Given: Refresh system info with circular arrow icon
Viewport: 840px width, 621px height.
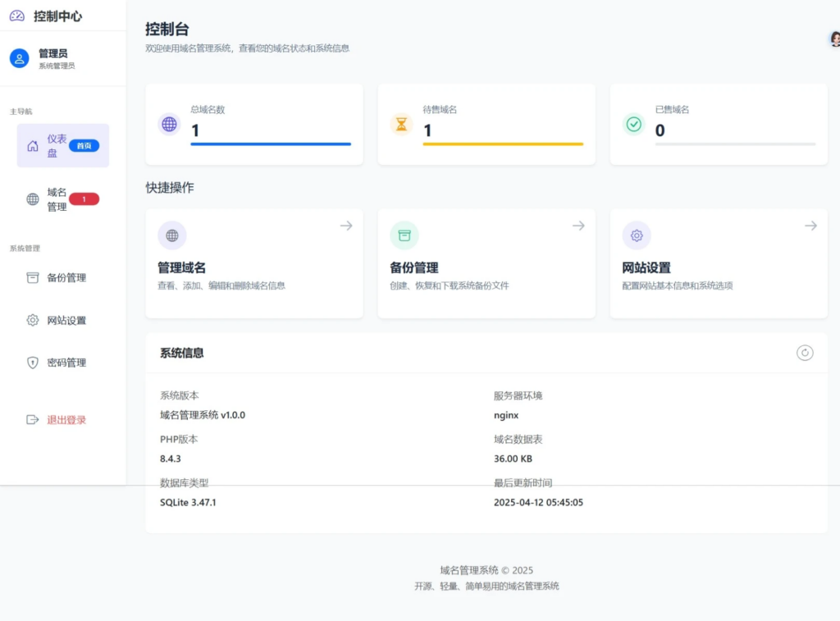Looking at the screenshot, I should point(805,353).
